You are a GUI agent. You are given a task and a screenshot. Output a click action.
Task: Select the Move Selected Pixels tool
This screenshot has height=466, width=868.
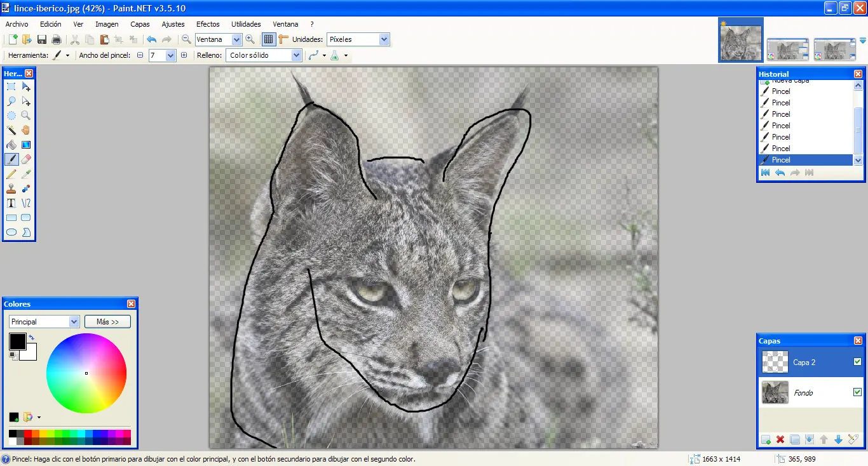26,86
